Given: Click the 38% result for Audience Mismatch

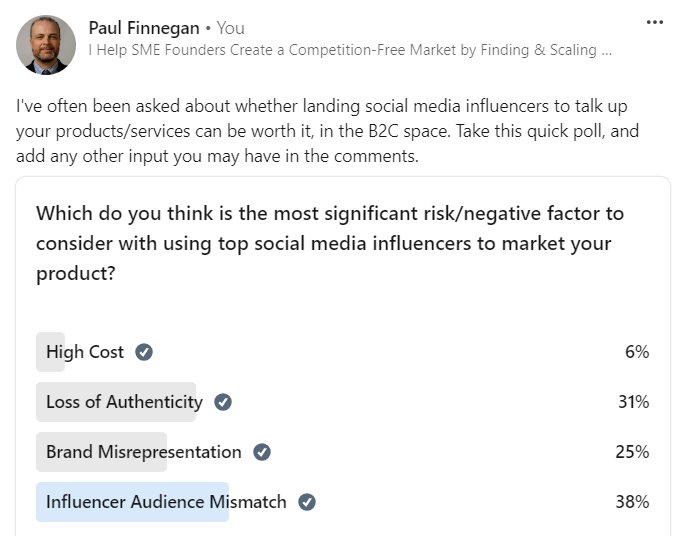Looking at the screenshot, I should (x=632, y=502).
